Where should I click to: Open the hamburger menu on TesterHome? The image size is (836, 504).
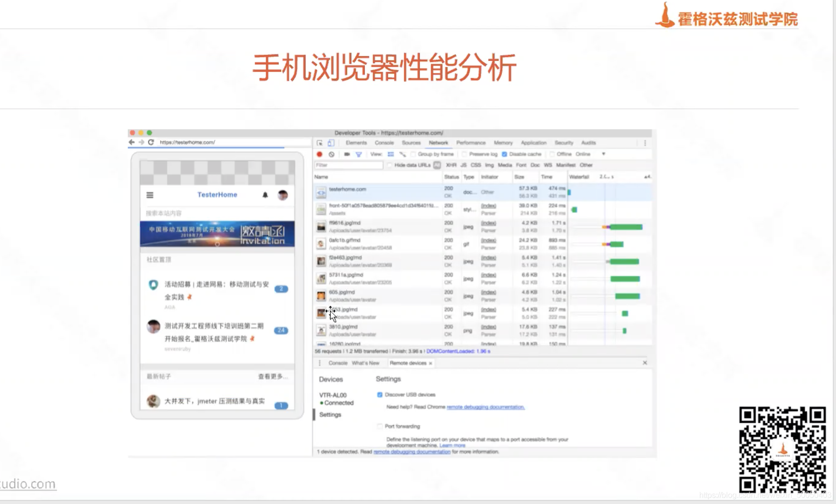[x=150, y=195]
